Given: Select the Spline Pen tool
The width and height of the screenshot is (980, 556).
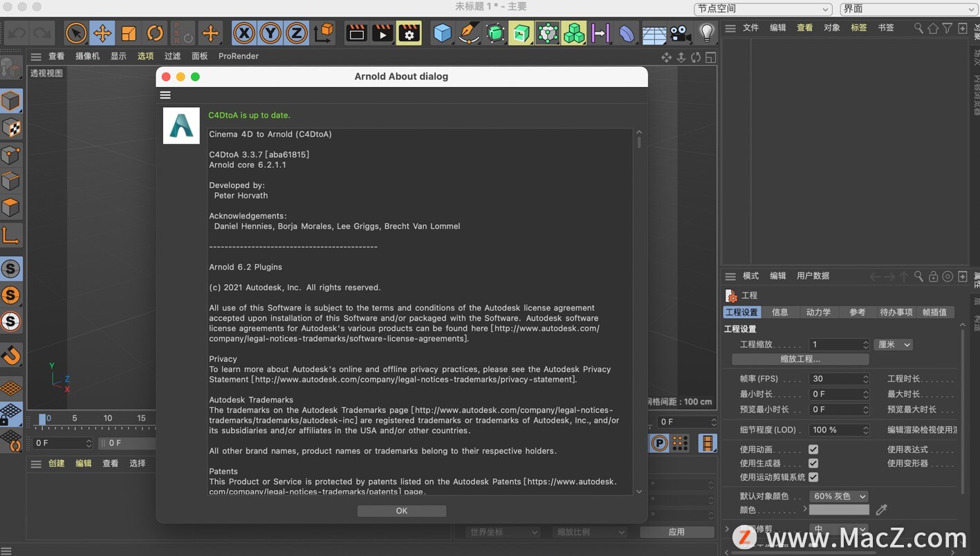Looking at the screenshot, I should tap(469, 33).
